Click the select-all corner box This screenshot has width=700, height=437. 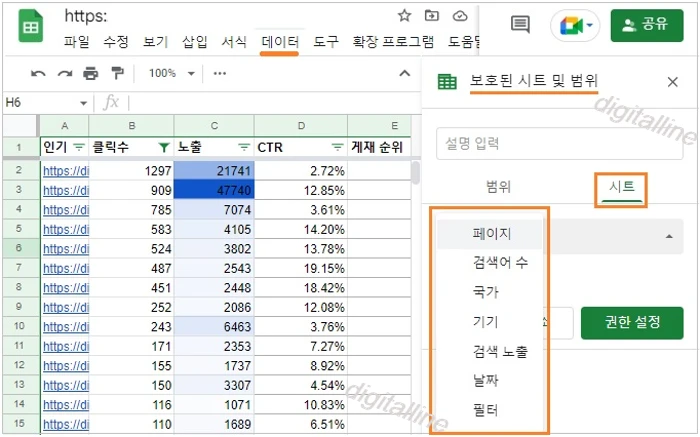tap(21, 126)
